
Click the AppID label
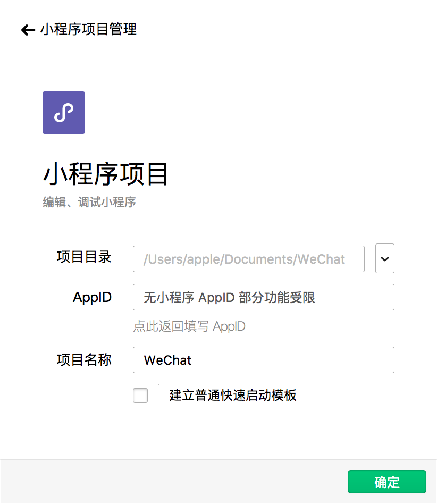(92, 297)
